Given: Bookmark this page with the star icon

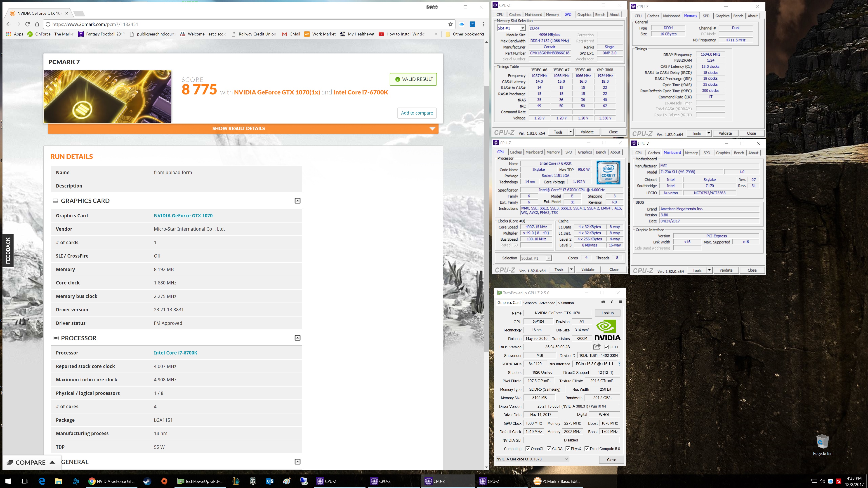Looking at the screenshot, I should point(451,24).
